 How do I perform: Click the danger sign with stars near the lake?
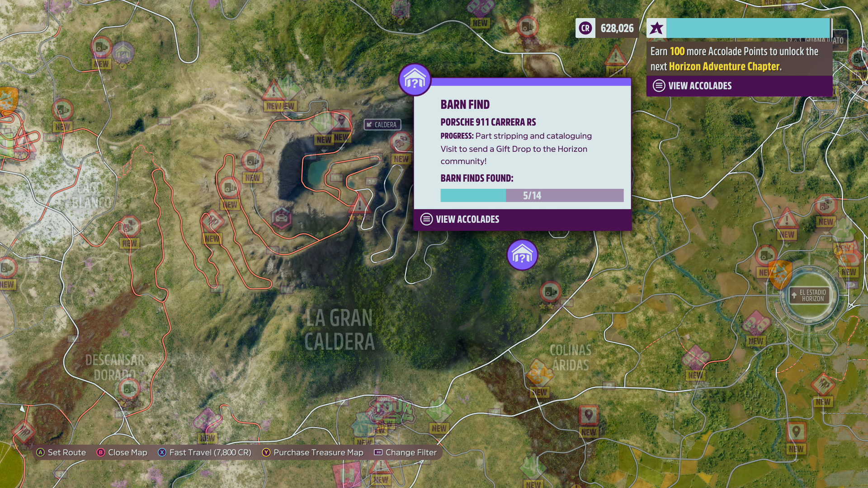click(359, 204)
